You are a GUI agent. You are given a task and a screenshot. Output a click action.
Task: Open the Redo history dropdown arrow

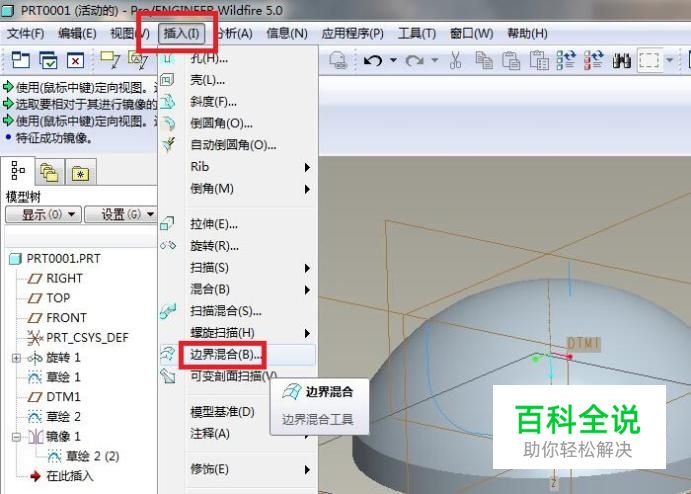point(435,60)
